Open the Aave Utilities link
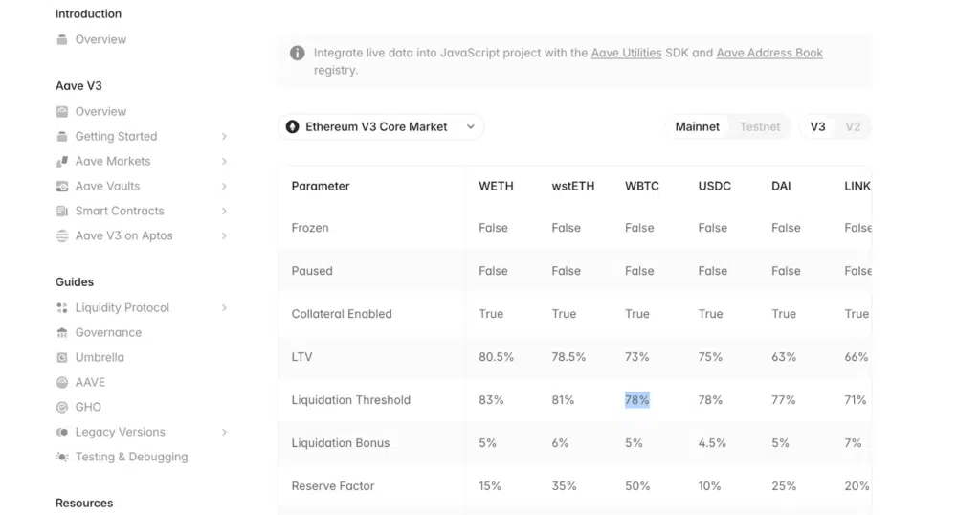Viewport: 980px width, 515px height. 626,53
